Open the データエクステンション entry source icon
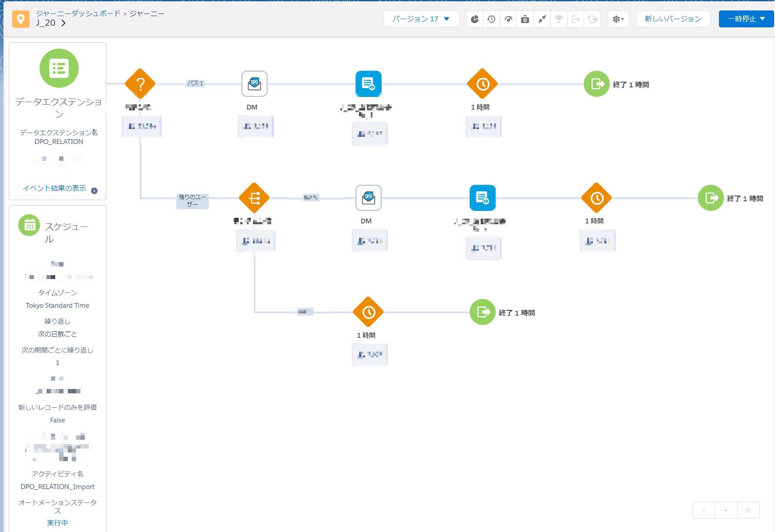This screenshot has width=775, height=532. [x=59, y=68]
